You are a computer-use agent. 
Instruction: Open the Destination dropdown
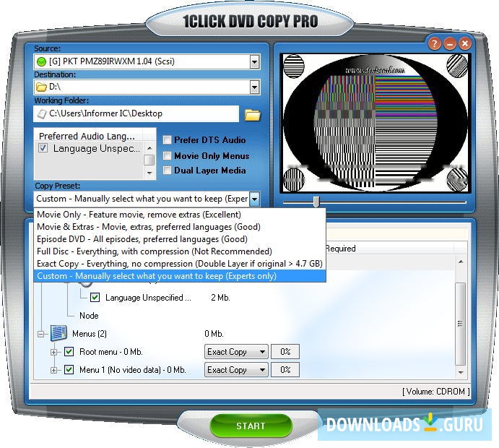[x=254, y=87]
